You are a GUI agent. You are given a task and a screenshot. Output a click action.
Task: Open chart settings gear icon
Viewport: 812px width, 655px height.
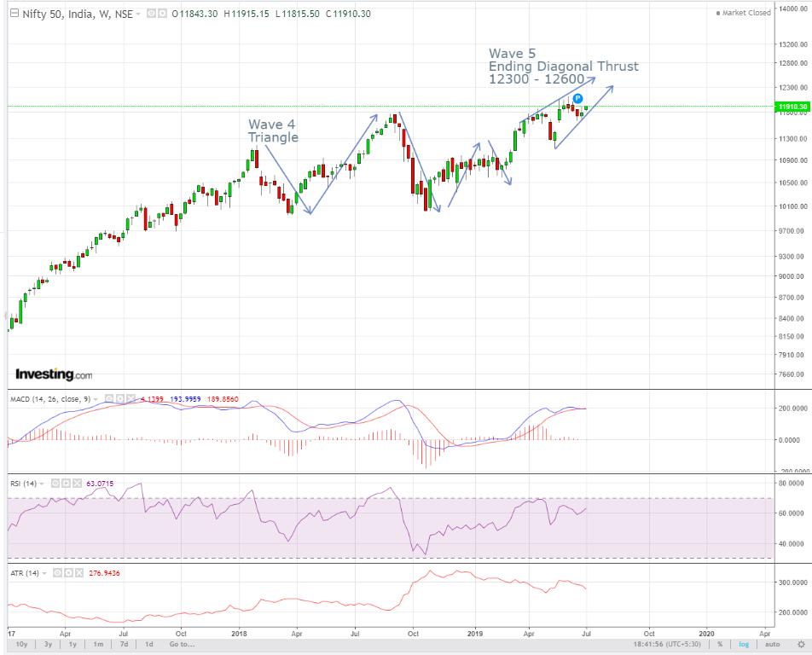[x=801, y=644]
